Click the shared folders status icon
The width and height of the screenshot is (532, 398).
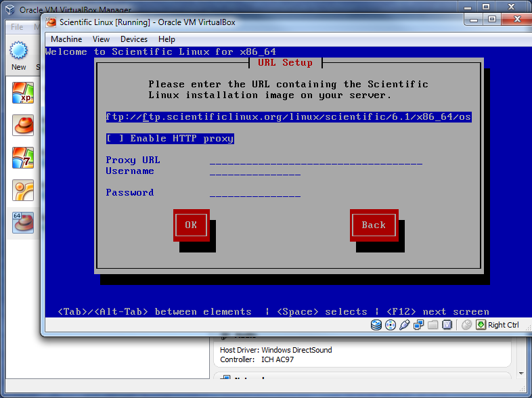click(433, 325)
